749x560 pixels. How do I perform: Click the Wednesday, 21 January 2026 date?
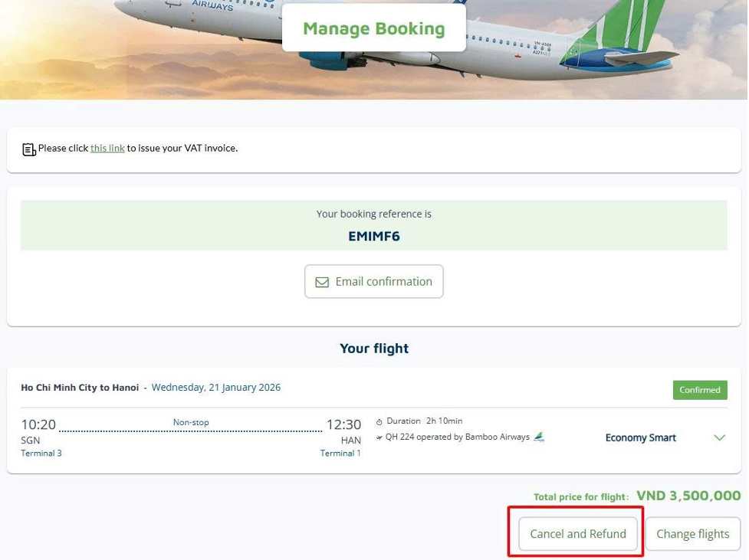pos(216,387)
